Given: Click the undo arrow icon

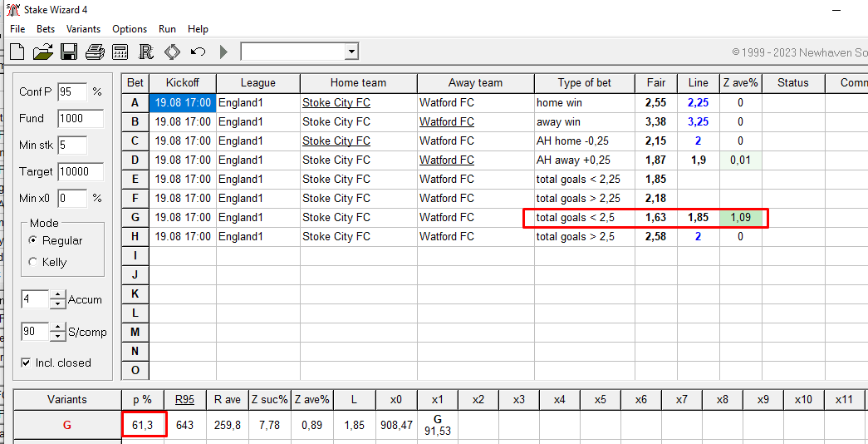Looking at the screenshot, I should 198,52.
